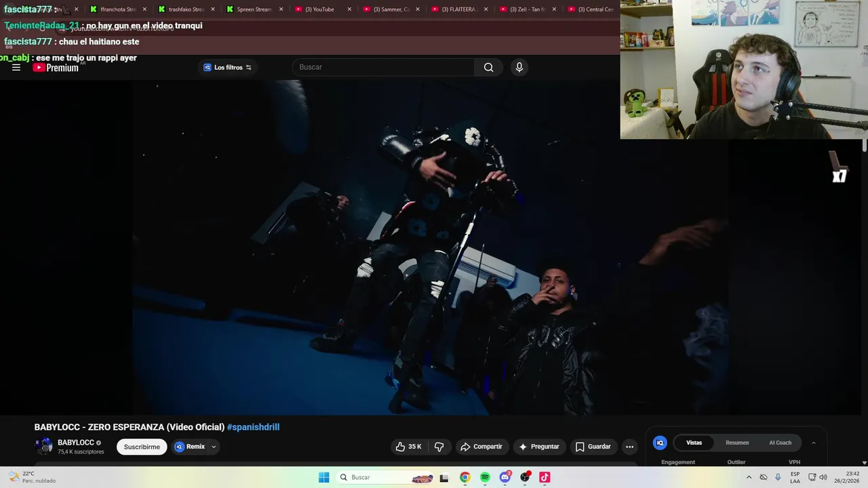This screenshot has height=488, width=868.
Task: Dislike the video with thumbs-down
Action: pyautogui.click(x=439, y=447)
